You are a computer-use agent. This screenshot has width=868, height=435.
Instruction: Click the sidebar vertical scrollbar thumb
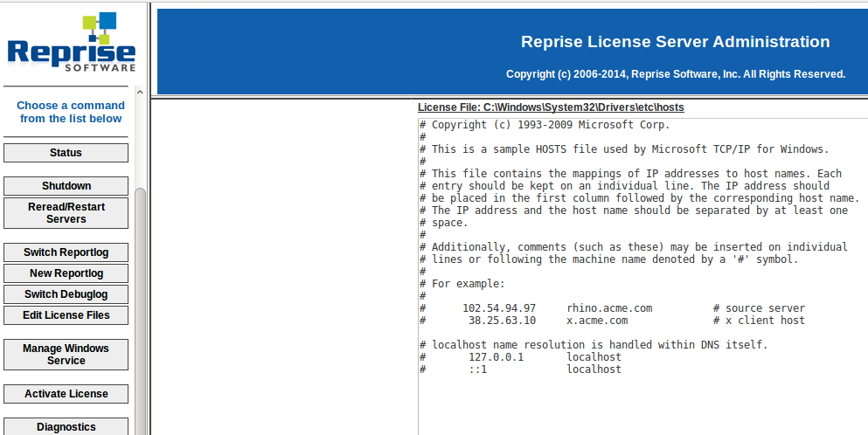140,310
